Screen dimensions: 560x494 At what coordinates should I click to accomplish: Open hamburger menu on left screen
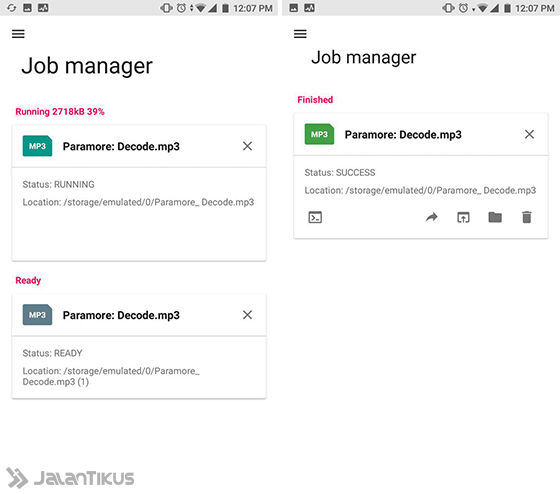click(x=18, y=34)
